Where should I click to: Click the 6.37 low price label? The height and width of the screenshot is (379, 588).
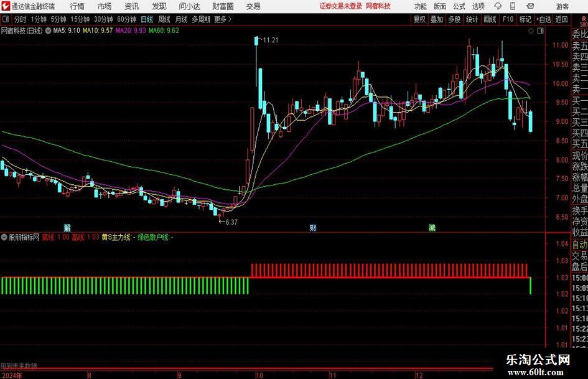coord(231,222)
